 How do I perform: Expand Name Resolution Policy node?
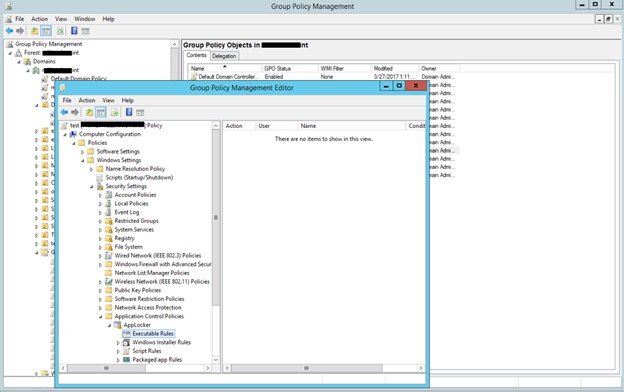click(92, 169)
